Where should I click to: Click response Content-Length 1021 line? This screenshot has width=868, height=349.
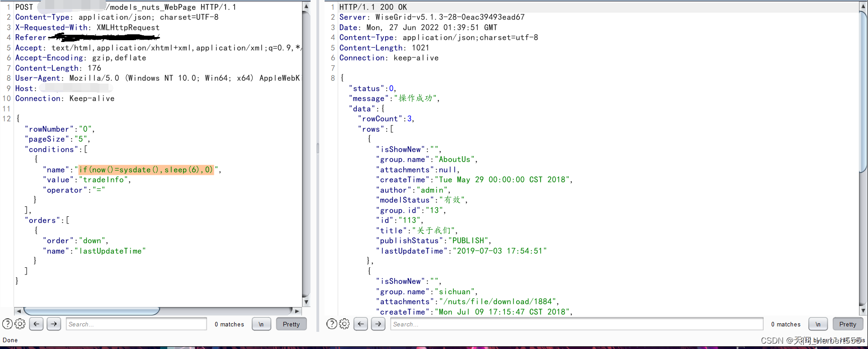[x=384, y=48]
